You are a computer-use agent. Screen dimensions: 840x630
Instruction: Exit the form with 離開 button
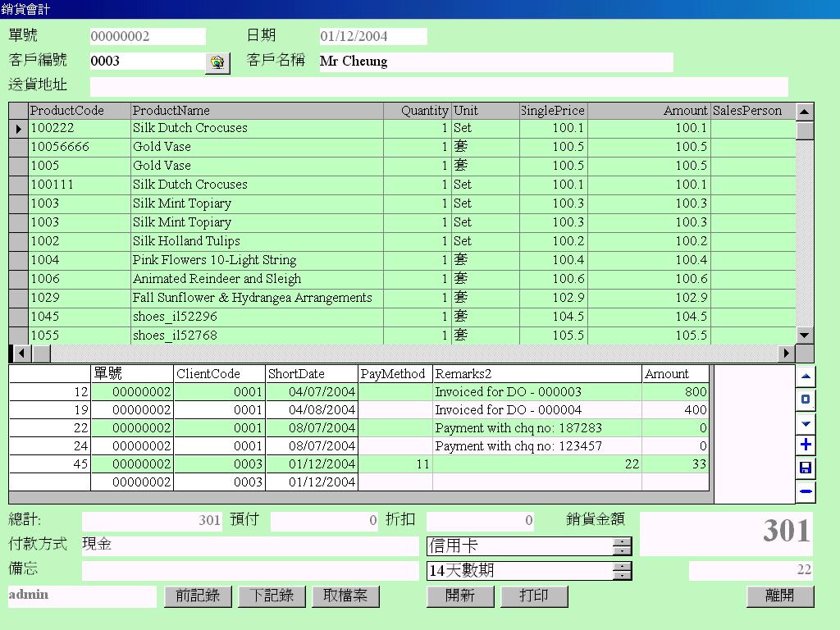click(x=779, y=596)
